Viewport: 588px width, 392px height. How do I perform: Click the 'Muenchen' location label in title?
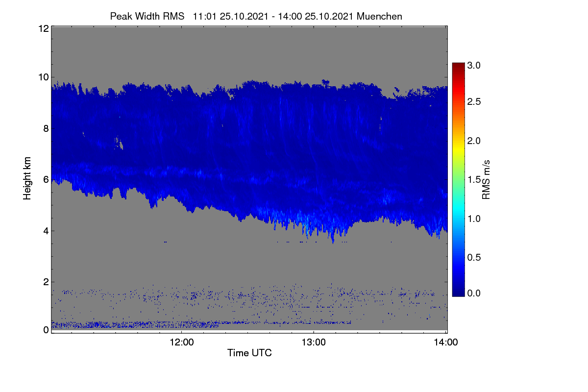(x=379, y=16)
